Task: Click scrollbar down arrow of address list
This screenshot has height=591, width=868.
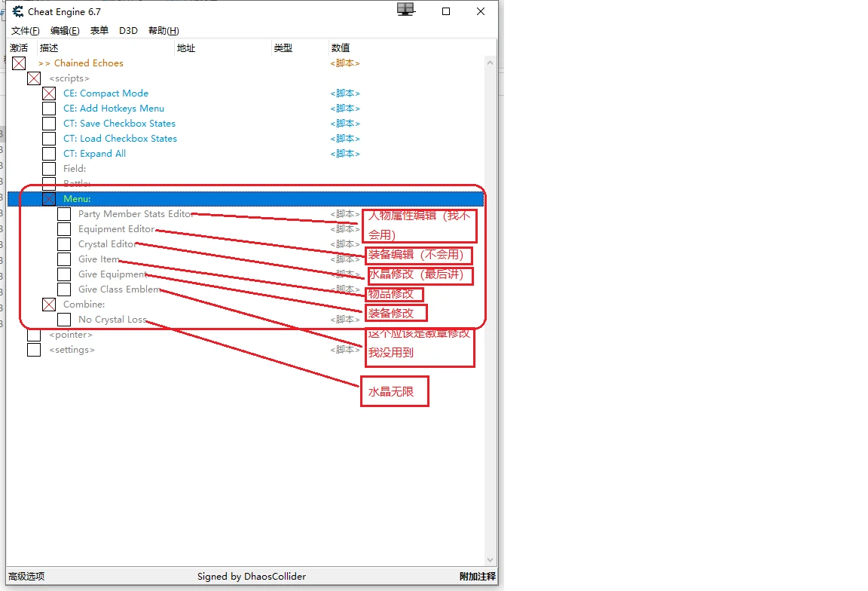Action: point(490,560)
